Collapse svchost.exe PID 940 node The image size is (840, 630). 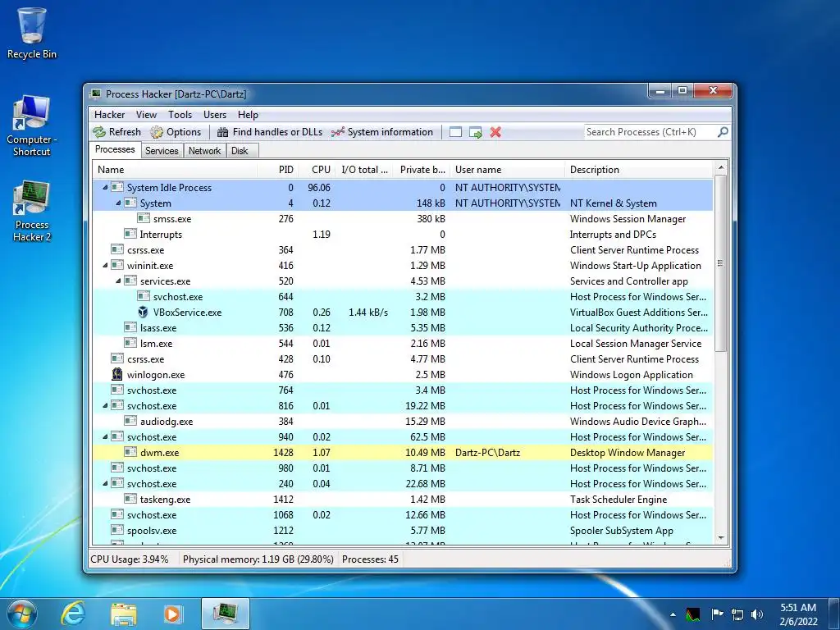click(105, 436)
